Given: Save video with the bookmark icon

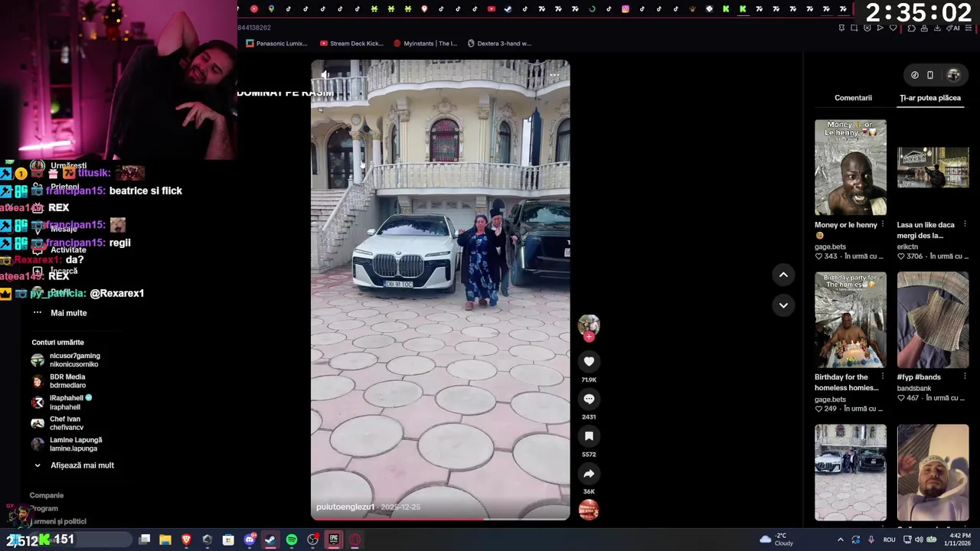Looking at the screenshot, I should point(589,436).
